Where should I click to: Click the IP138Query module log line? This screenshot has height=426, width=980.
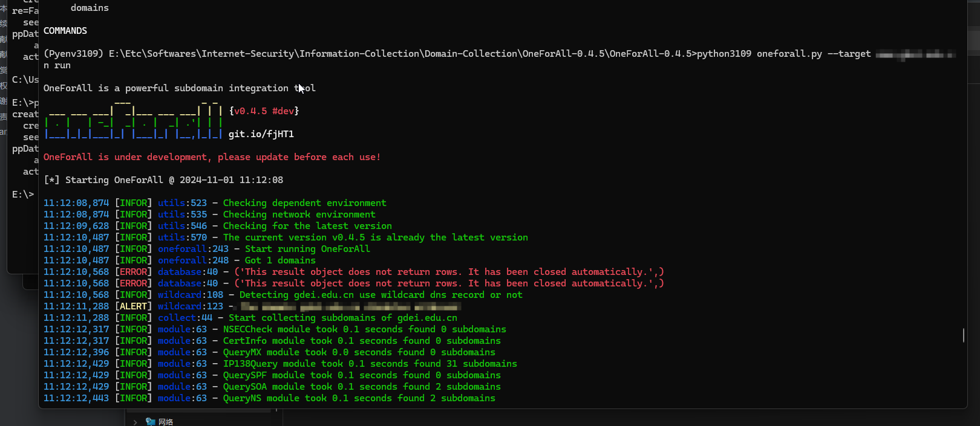click(x=370, y=364)
